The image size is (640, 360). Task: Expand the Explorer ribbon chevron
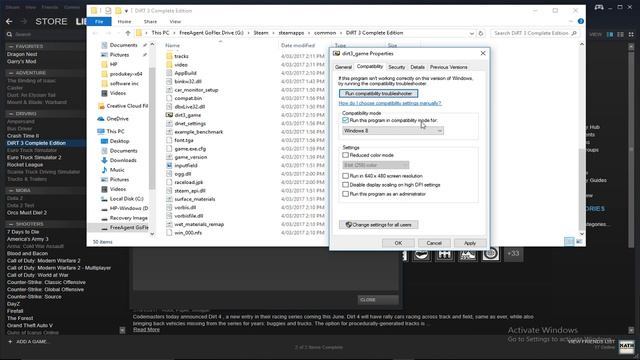571,21
